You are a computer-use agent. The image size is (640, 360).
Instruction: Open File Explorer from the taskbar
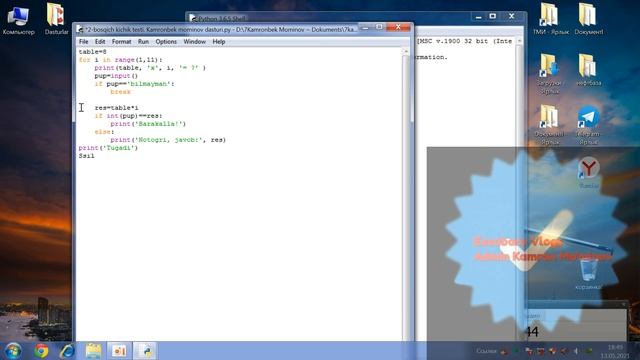(x=93, y=351)
